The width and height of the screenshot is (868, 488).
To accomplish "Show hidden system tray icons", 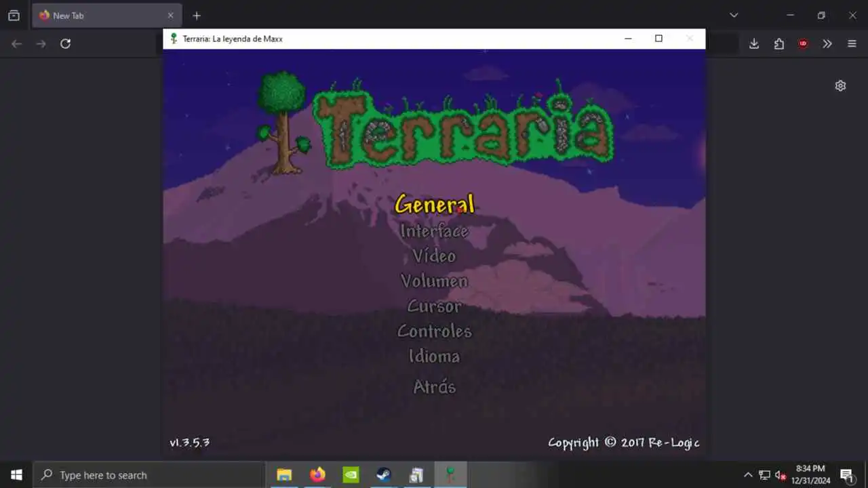I will (x=748, y=475).
